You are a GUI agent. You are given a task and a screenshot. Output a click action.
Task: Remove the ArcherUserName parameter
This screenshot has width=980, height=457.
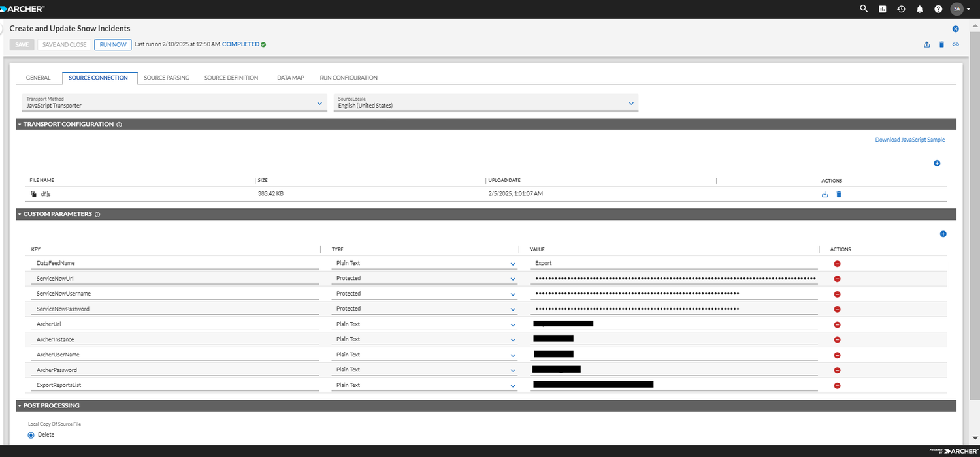click(x=837, y=355)
